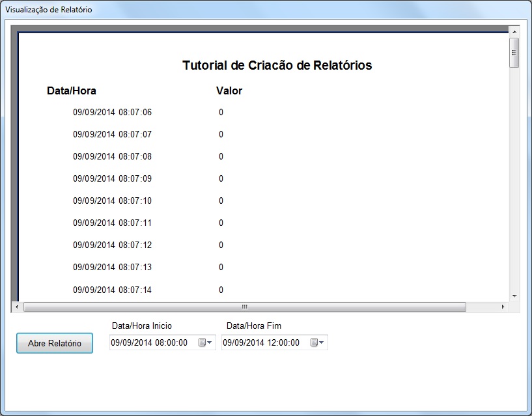Click the Data/Hora Inicio date field
Image resolution: width=532 pixels, height=416 pixels.
coord(163,342)
